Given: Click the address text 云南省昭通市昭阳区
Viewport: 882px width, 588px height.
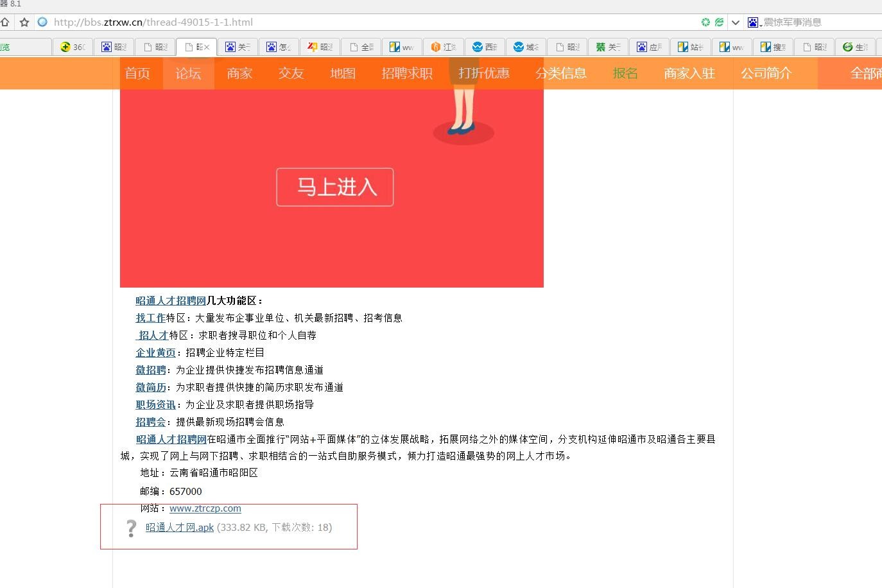Looking at the screenshot, I should (x=214, y=472).
